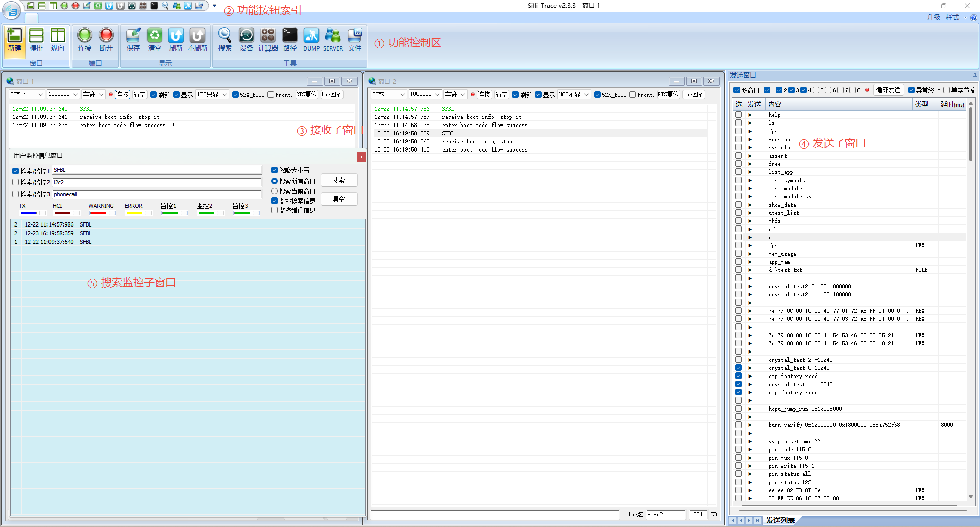Image resolution: width=980 pixels, height=527 pixels.
Task: Open the 样式 style menu
Action: (x=952, y=17)
